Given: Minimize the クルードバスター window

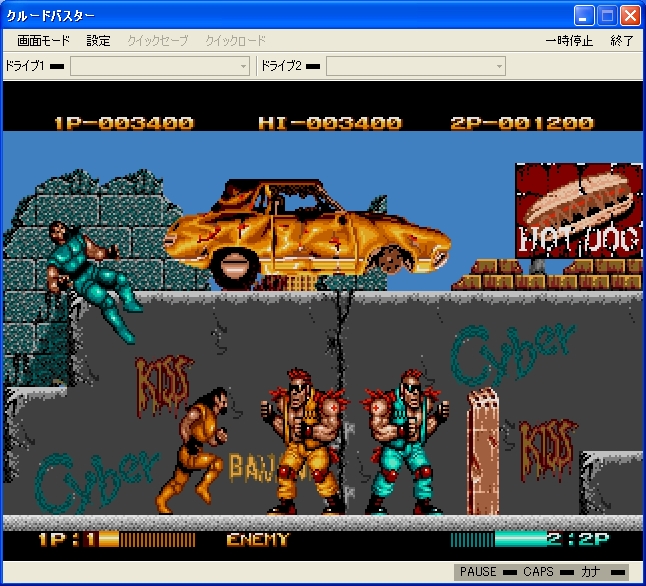Looking at the screenshot, I should tap(583, 16).
